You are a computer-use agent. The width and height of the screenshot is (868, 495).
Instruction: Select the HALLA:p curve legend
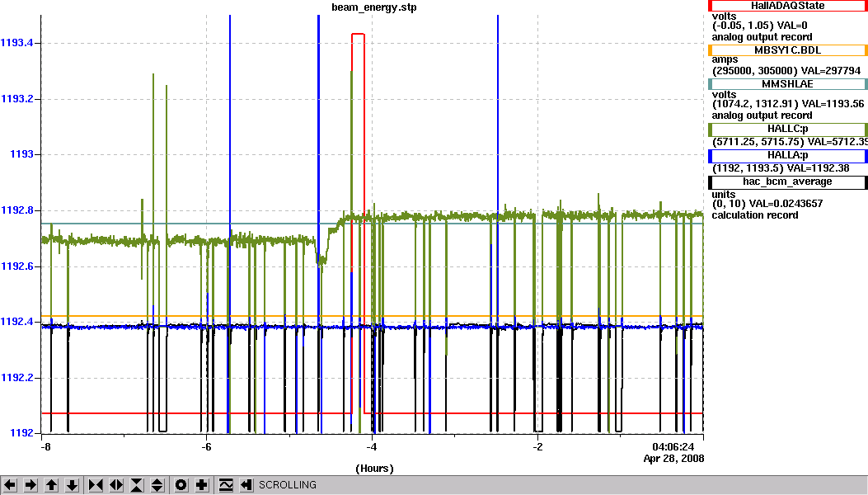788,156
